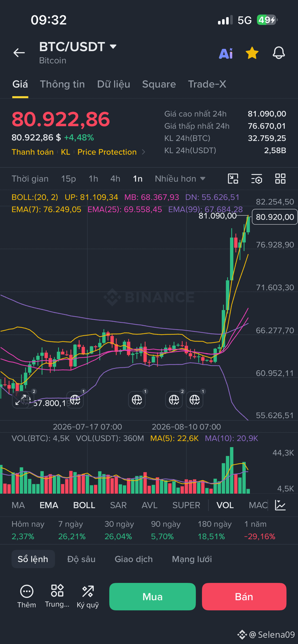This screenshot has width=298, height=644.
Task: Tap the battery indicator in status bar
Action: (267, 20)
